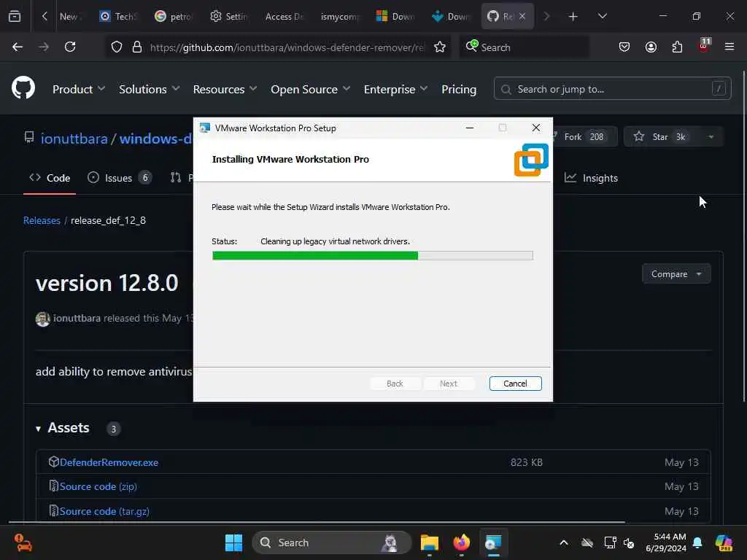
Task: Open the Compare dropdown
Action: [x=676, y=274]
